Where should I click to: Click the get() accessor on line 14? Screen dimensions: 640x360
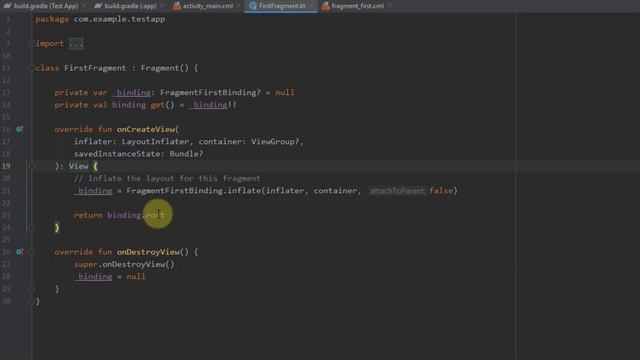[162, 105]
